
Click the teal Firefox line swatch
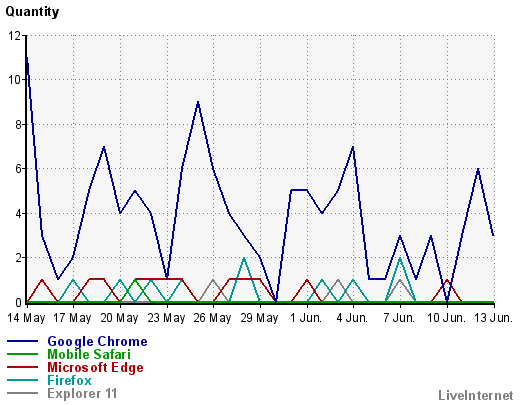click(x=22, y=380)
